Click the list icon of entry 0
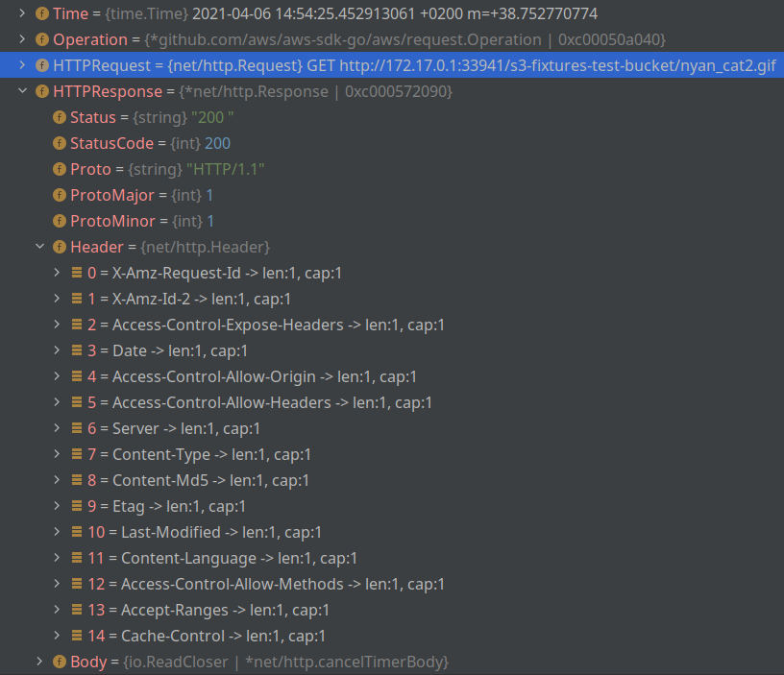 coord(77,273)
